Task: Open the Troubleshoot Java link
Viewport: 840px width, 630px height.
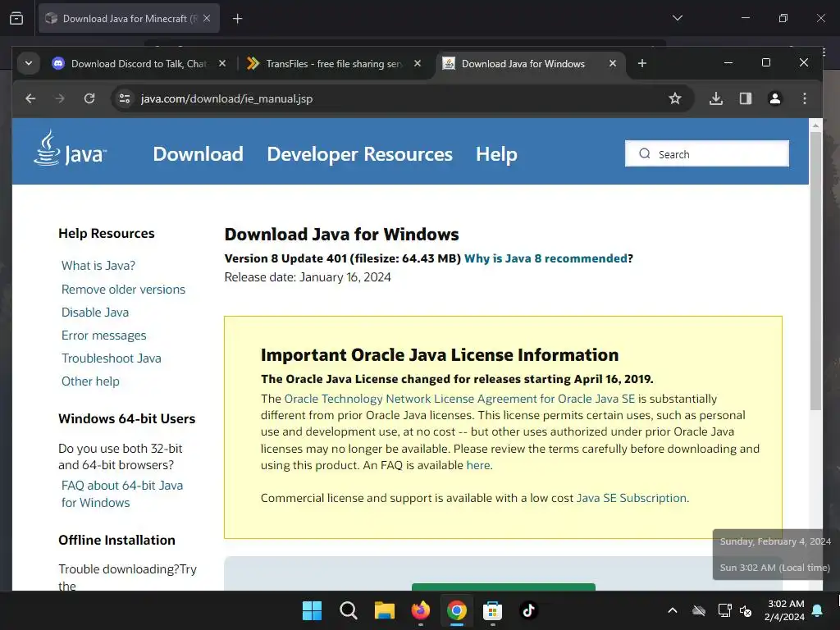Action: click(111, 358)
